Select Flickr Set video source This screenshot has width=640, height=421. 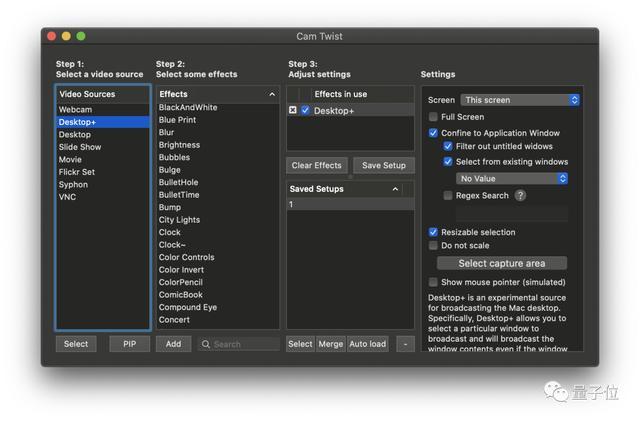click(x=103, y=172)
